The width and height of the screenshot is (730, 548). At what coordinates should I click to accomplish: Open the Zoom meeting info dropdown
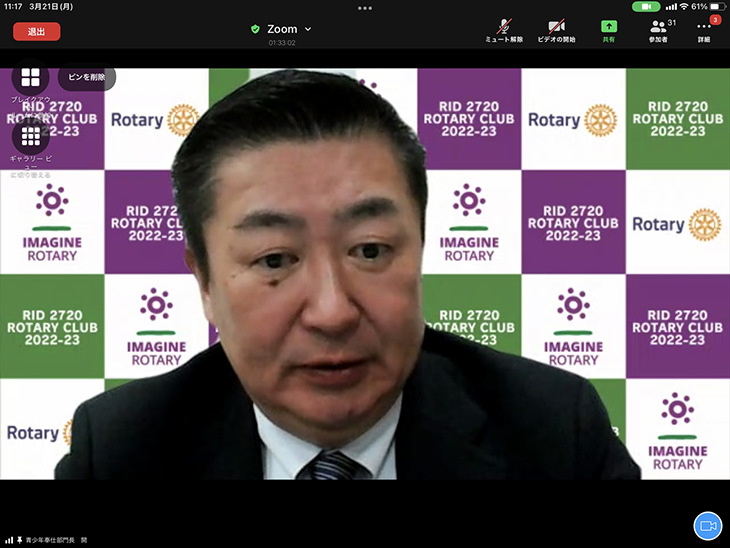pos(288,29)
